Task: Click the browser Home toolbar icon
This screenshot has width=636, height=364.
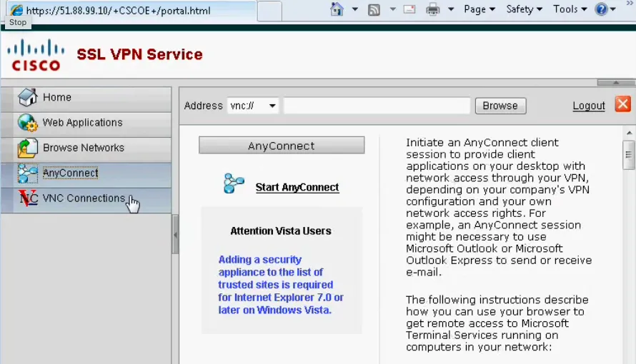Action: 337,9
